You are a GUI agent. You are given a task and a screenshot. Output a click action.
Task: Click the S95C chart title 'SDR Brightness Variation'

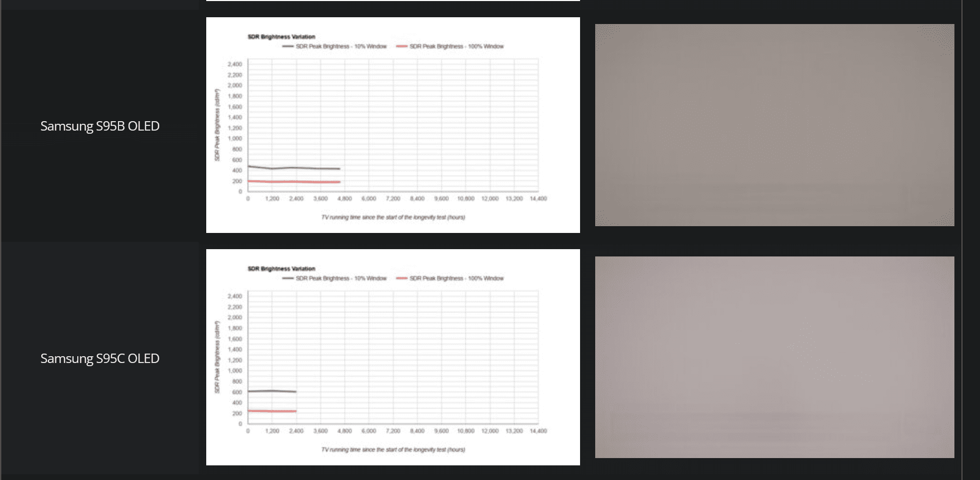tap(281, 268)
